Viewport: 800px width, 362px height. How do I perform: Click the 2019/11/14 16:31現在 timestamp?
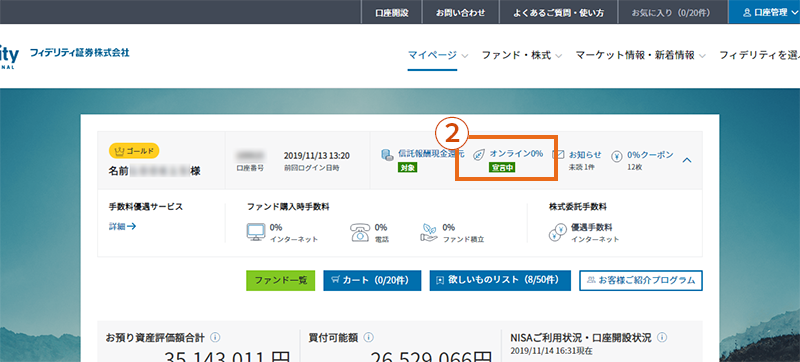[x=551, y=351]
